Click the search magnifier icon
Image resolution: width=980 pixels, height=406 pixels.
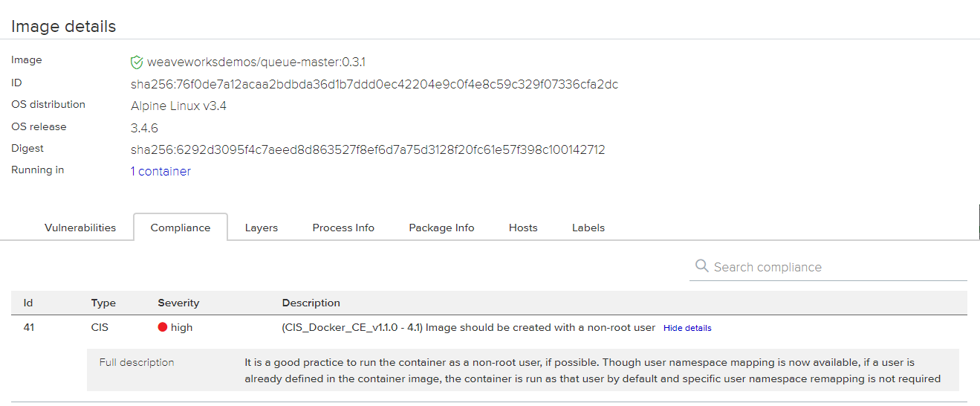click(701, 266)
